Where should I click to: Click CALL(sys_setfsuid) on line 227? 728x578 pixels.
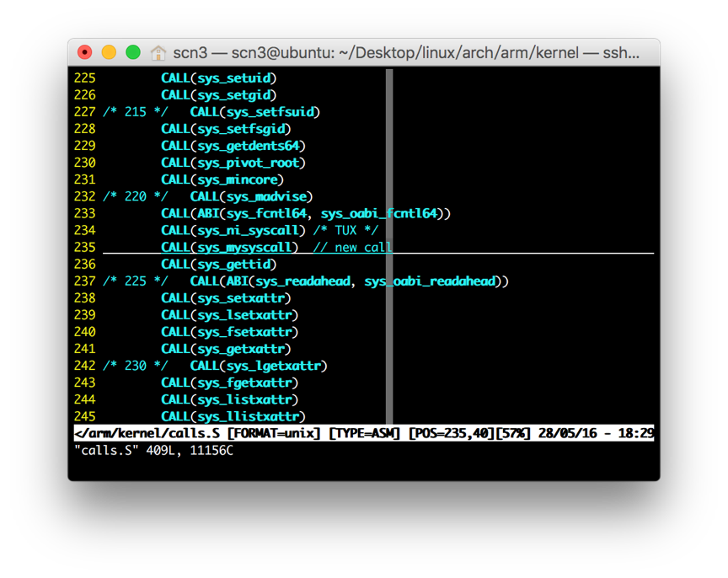255,112
